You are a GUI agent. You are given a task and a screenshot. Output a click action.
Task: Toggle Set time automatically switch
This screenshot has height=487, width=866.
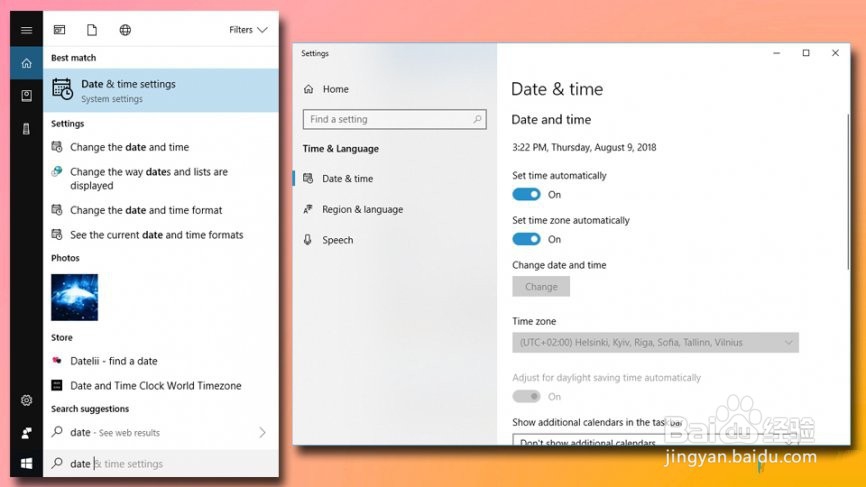point(526,194)
